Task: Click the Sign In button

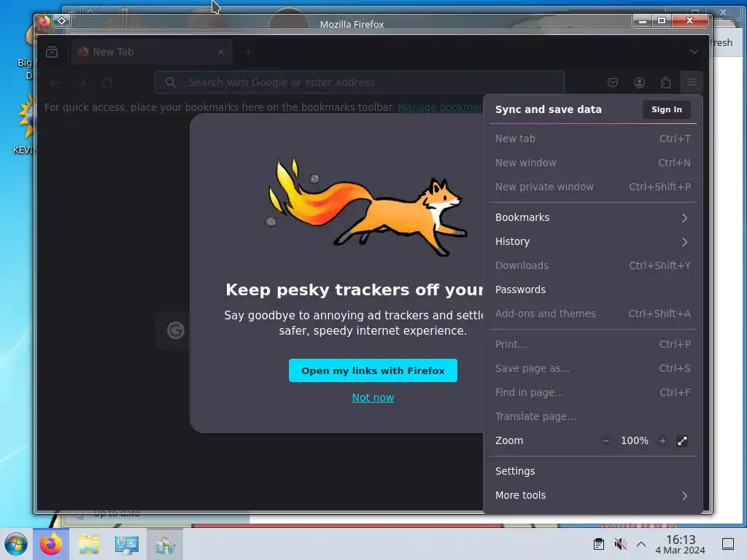Action: pos(667,109)
